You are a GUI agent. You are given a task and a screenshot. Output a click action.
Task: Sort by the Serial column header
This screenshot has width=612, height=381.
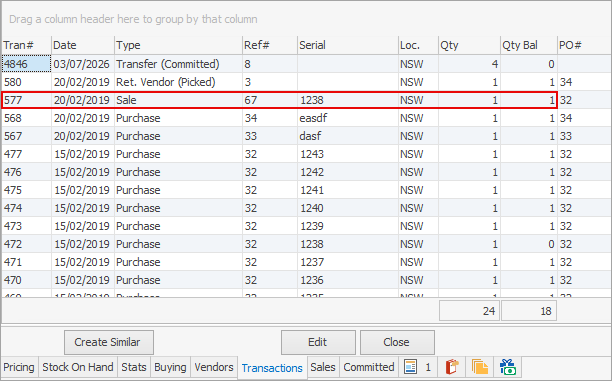coord(348,45)
